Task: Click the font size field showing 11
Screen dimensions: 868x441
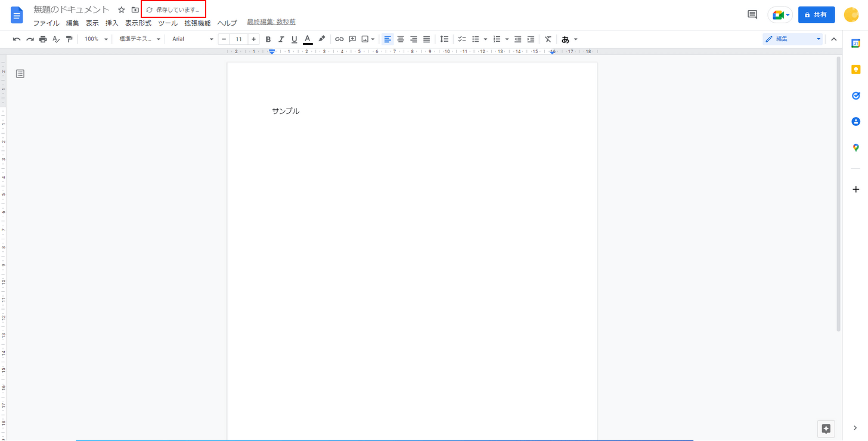Action: pyautogui.click(x=238, y=39)
